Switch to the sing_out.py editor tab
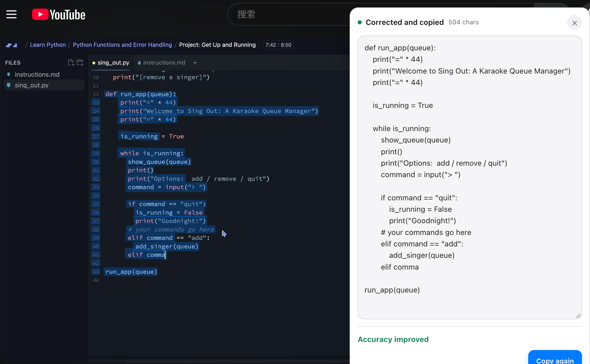The image size is (590, 364). (x=111, y=63)
